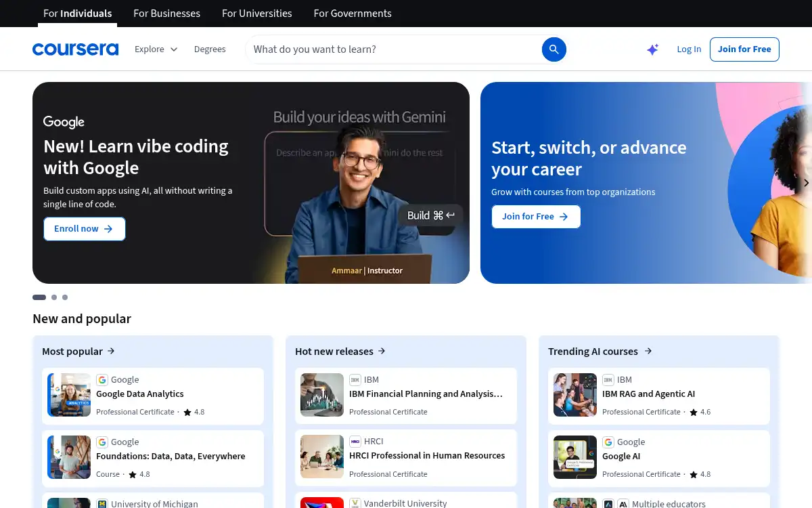
Task: Click the Start, switch, or advance your career headline
Action: point(589,158)
